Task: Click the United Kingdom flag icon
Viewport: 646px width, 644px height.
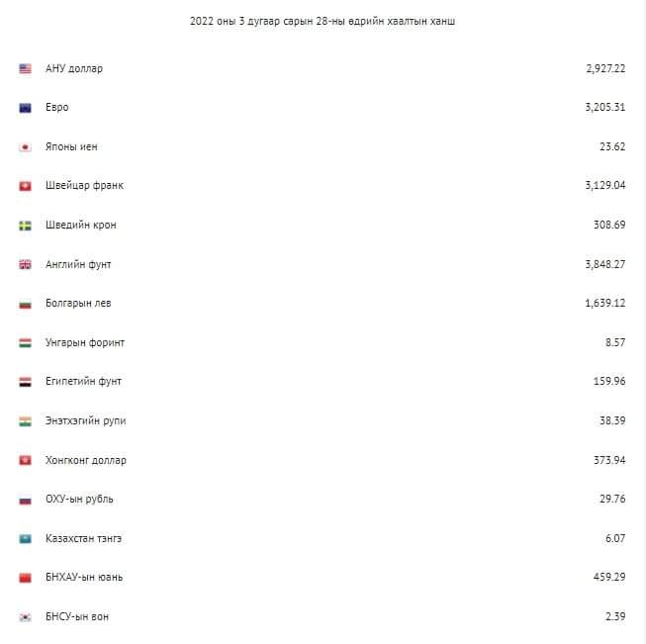Action: click(26, 265)
